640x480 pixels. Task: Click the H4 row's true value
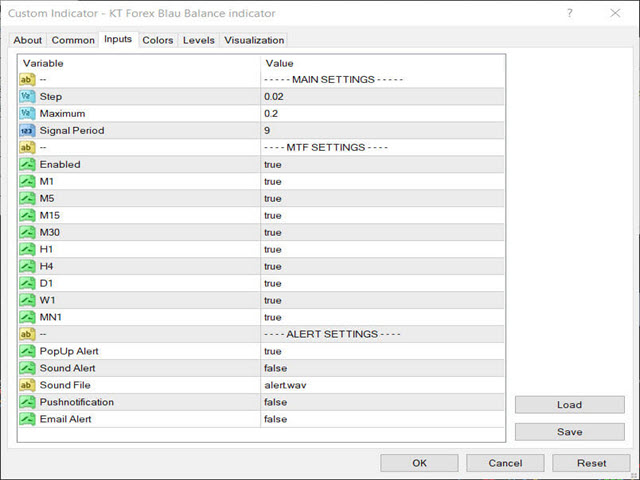tap(273, 266)
